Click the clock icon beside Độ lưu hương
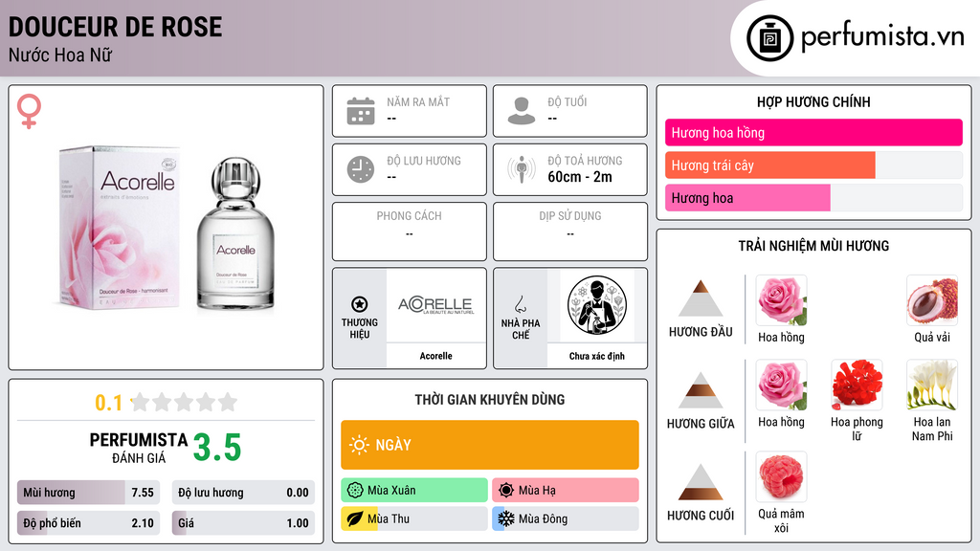980x551 pixels. 361,169
